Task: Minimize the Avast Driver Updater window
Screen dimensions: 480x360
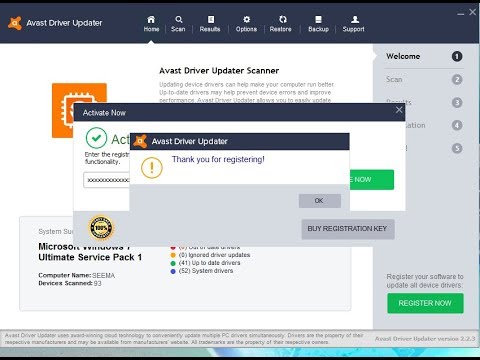Action: pos(461,13)
